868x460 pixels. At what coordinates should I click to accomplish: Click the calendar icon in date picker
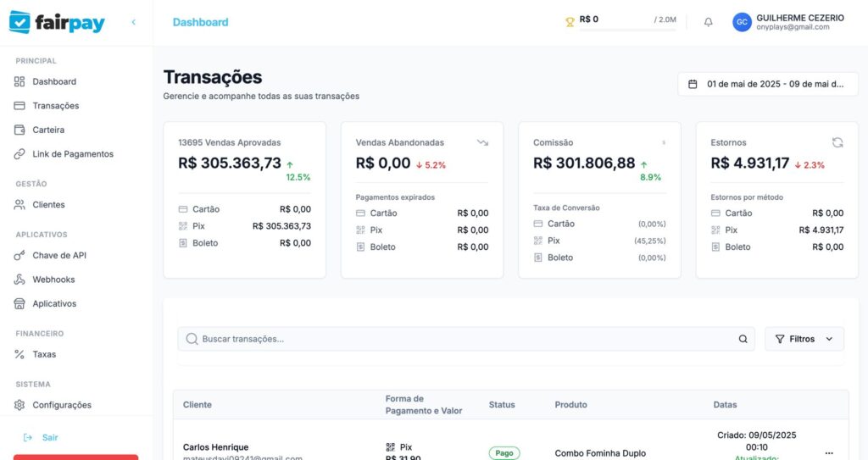pos(693,84)
